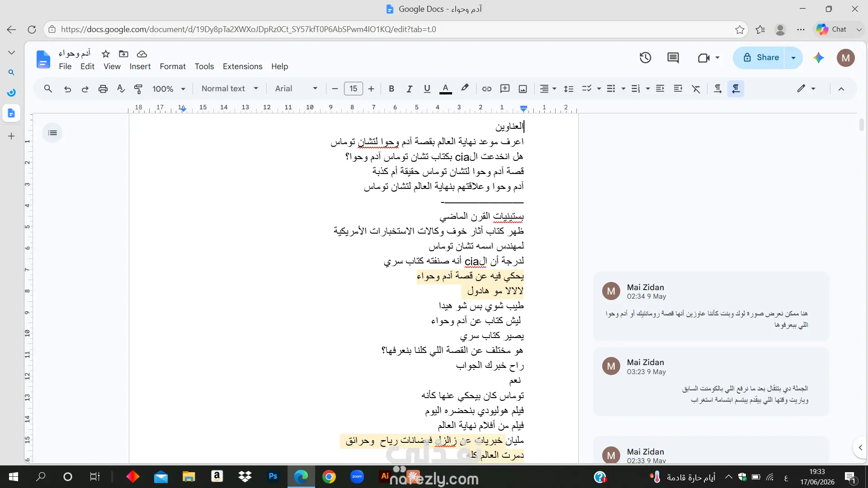Move document to a folder

pos(123,54)
